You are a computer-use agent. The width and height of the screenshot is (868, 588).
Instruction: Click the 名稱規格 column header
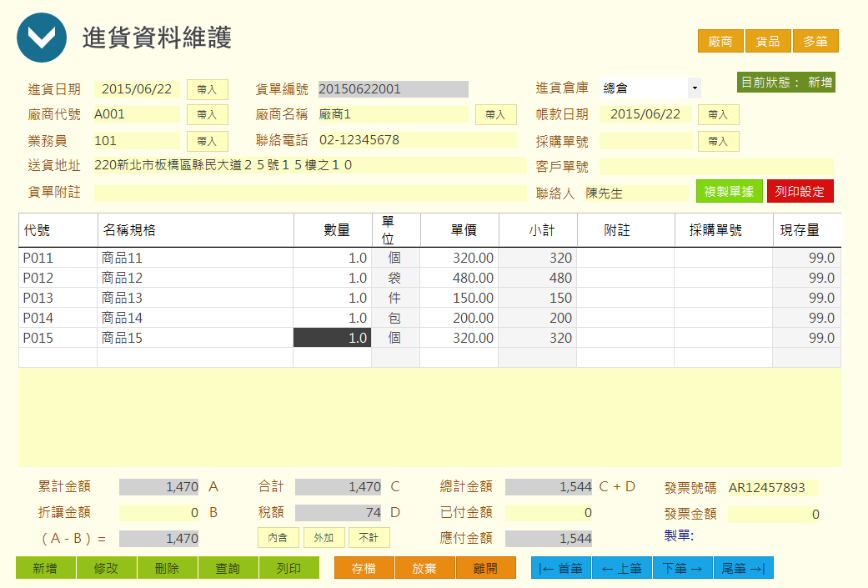[x=195, y=230]
